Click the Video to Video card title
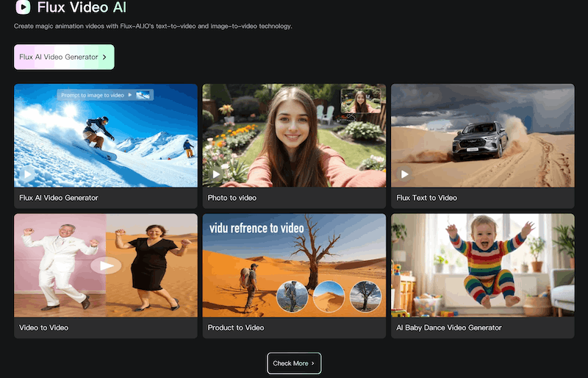The width and height of the screenshot is (588, 378). (44, 328)
